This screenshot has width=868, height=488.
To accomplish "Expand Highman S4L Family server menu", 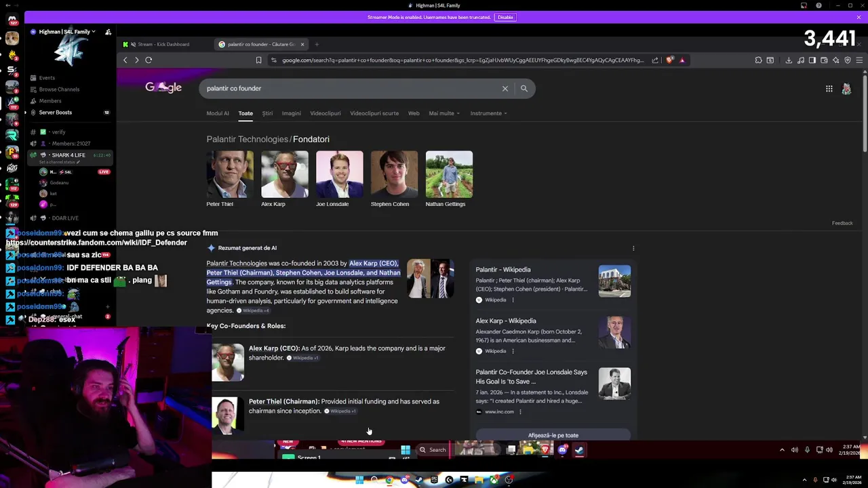I will [68, 32].
